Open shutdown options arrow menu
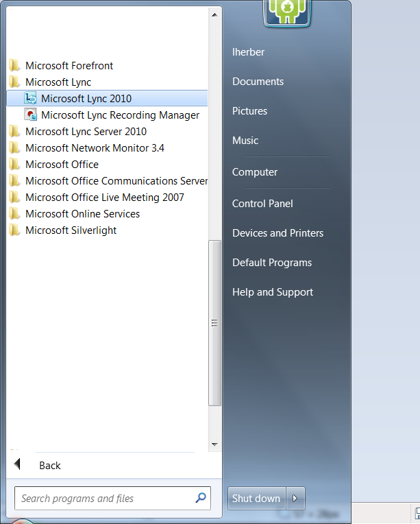 pos(295,498)
